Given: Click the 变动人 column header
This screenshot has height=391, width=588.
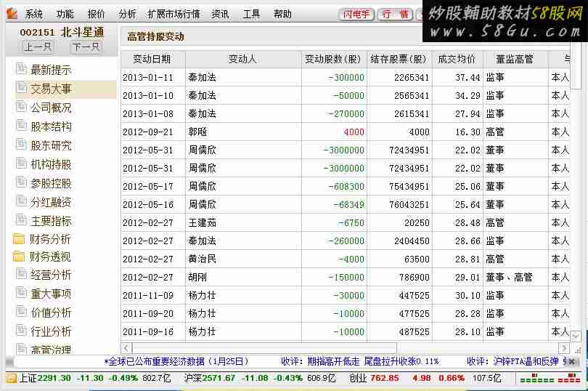Looking at the screenshot, I should [243, 60].
